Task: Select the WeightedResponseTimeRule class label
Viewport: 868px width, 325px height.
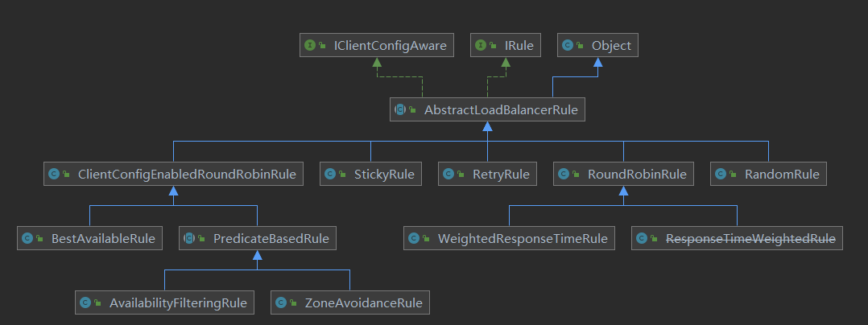Action: coord(523,238)
